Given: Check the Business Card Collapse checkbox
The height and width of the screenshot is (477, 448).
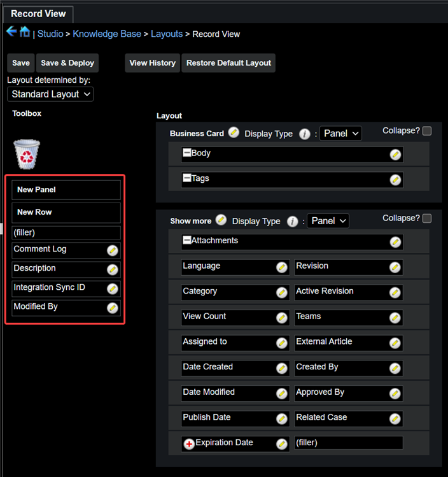Looking at the screenshot, I should tap(426, 131).
